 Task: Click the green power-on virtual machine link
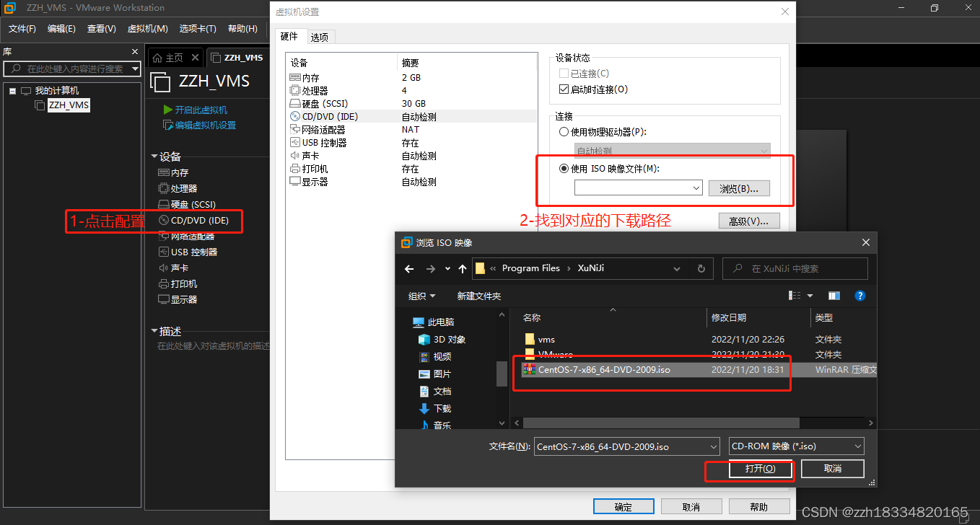[x=196, y=110]
